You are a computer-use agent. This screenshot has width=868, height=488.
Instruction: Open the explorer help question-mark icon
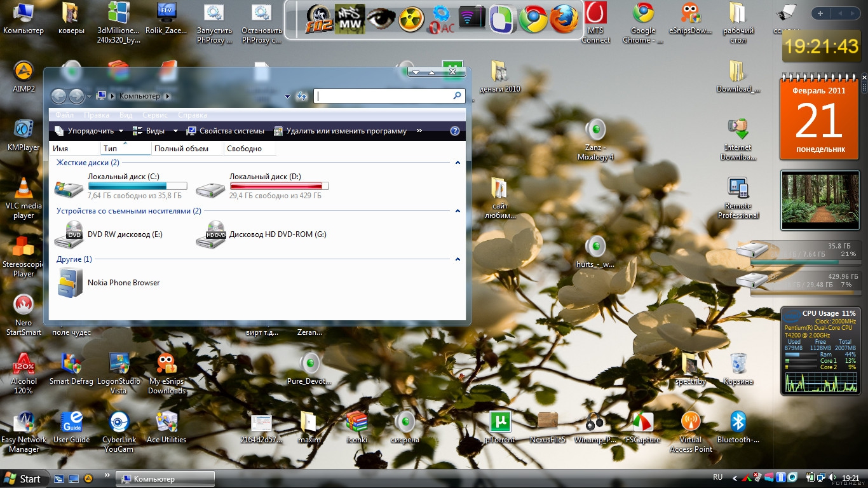454,131
